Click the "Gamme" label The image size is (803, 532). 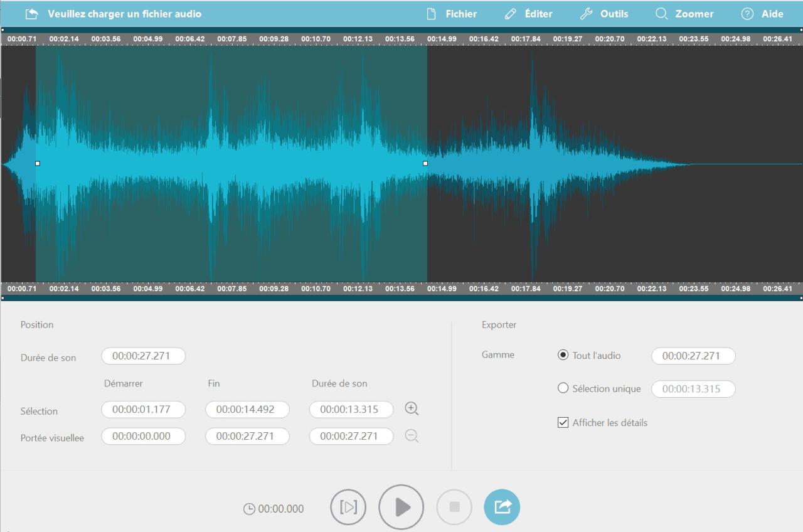point(498,355)
